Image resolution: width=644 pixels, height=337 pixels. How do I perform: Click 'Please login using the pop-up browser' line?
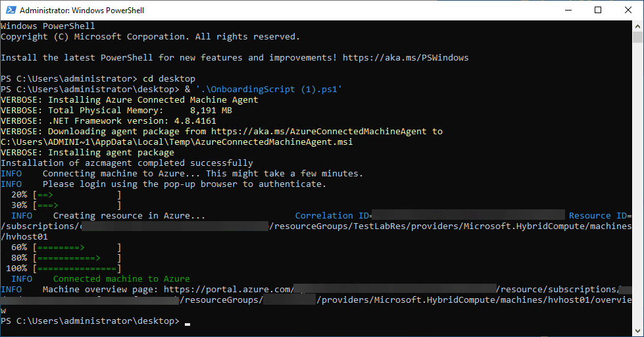(x=163, y=184)
